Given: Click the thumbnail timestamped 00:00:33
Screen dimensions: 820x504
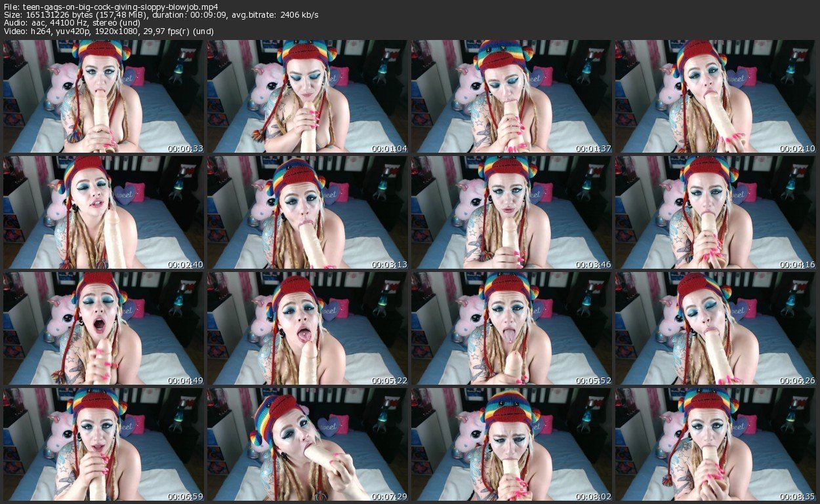Looking at the screenshot, I should [x=104, y=96].
